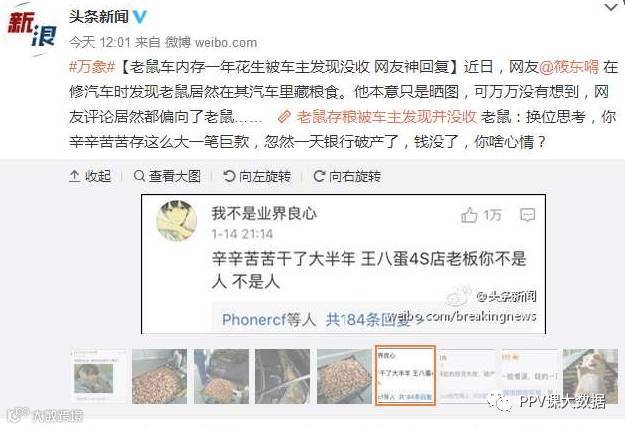Click the thumbs-up like icon on comment
625x429 pixels.
click(469, 215)
